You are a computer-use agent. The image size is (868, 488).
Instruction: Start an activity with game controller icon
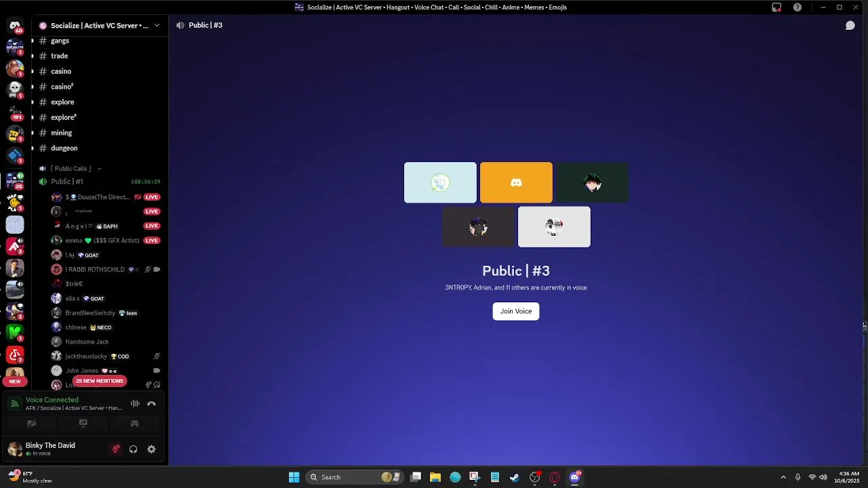tap(134, 424)
